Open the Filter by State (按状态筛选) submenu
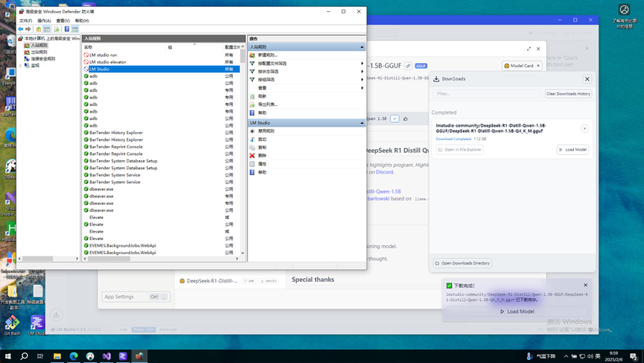644x363 pixels. [306, 72]
